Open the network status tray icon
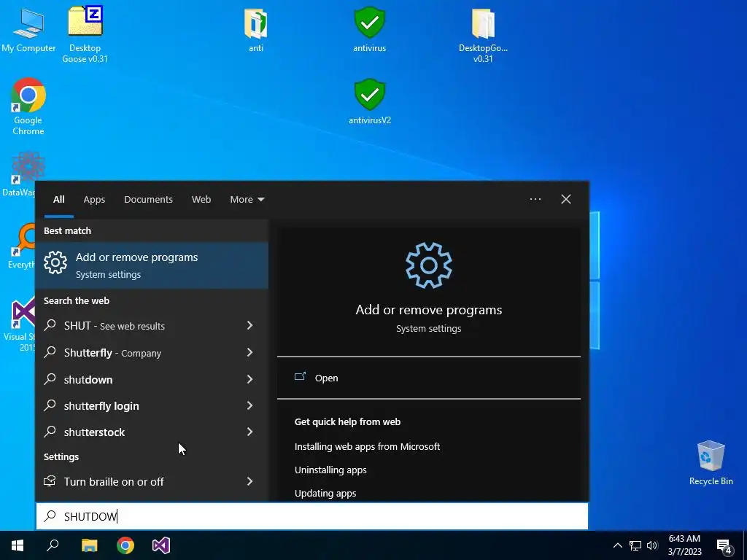Viewport: 747px width, 560px height. [635, 545]
